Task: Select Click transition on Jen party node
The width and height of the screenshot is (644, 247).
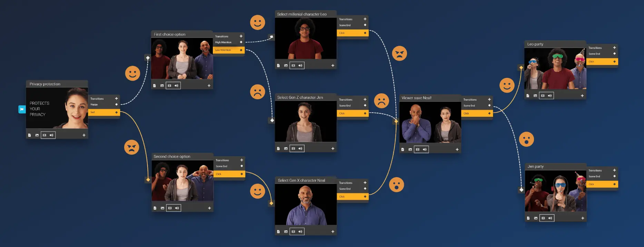Action: [602, 184]
